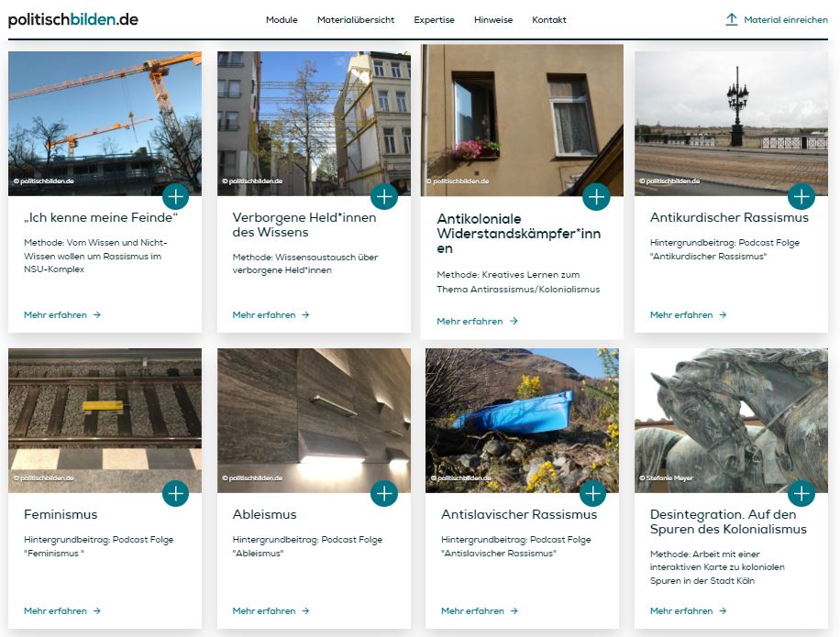The height and width of the screenshot is (637, 840).
Task: Expand the Desintegration card using plus icon
Action: [801, 493]
